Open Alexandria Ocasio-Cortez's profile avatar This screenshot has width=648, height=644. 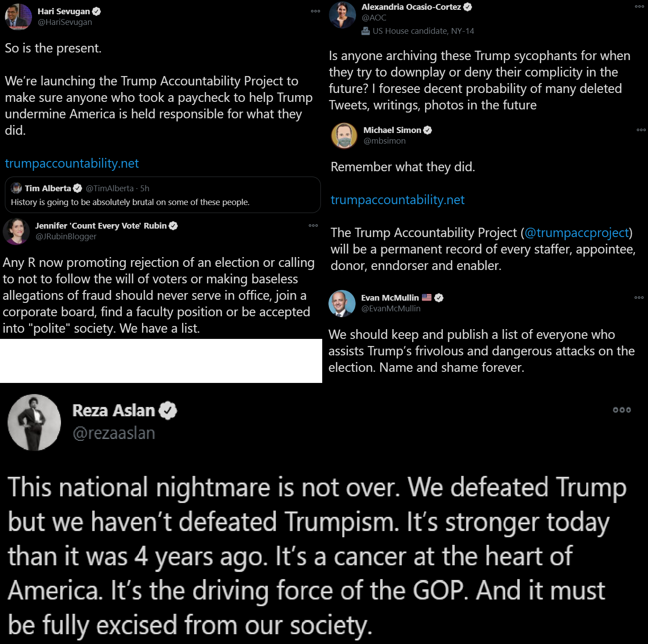(342, 15)
